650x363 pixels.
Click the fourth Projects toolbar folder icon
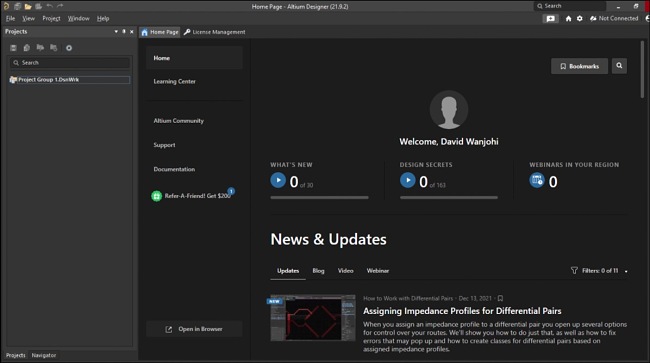(x=53, y=48)
